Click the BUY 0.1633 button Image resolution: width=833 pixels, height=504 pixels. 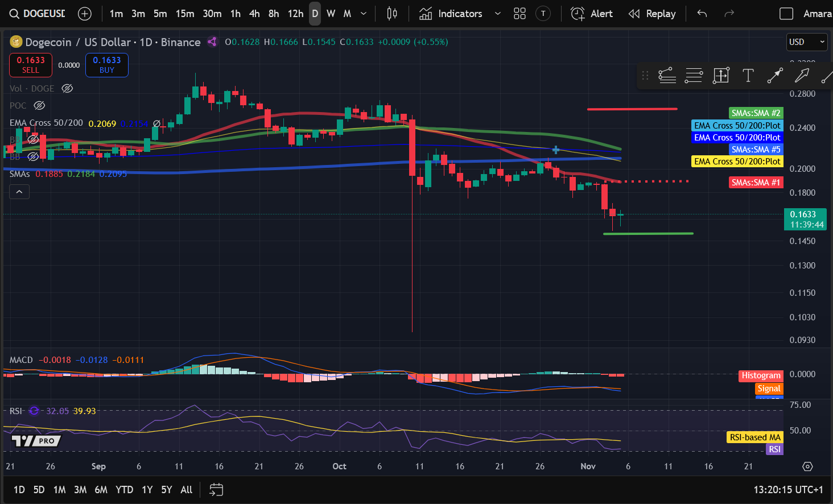pyautogui.click(x=106, y=65)
